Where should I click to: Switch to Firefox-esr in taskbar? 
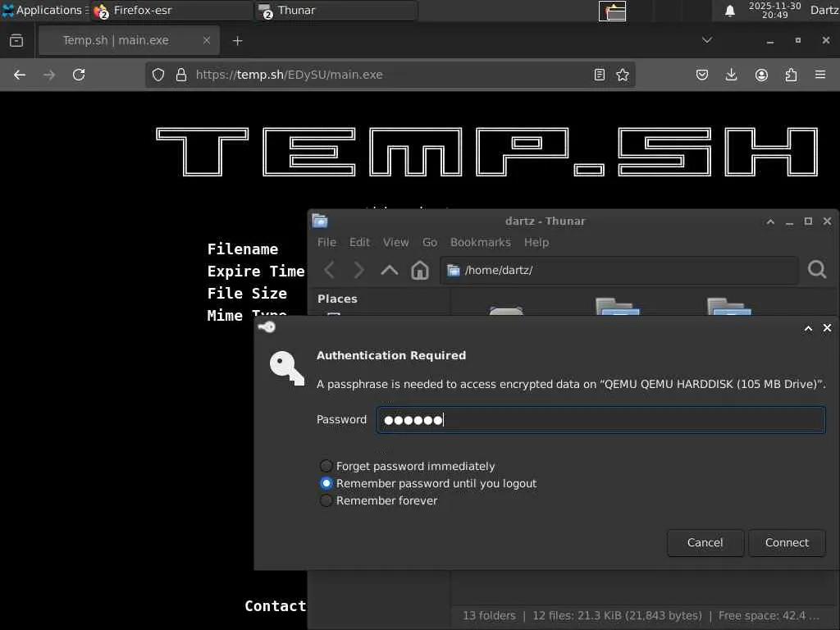[x=172, y=10]
